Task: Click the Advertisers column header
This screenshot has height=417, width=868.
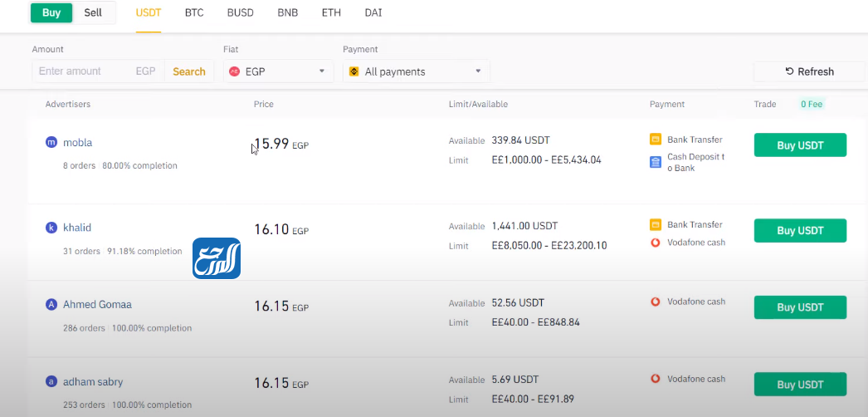Action: [x=68, y=104]
